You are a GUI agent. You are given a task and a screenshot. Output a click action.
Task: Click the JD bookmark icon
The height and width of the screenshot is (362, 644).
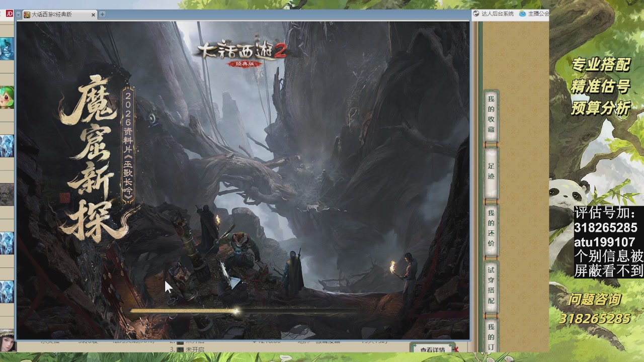(x=9, y=14)
